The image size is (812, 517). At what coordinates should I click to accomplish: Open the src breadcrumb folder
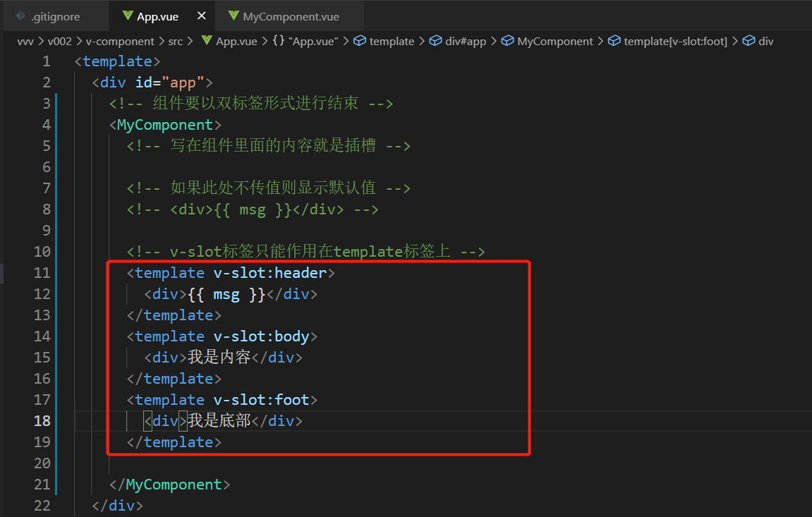point(176,42)
